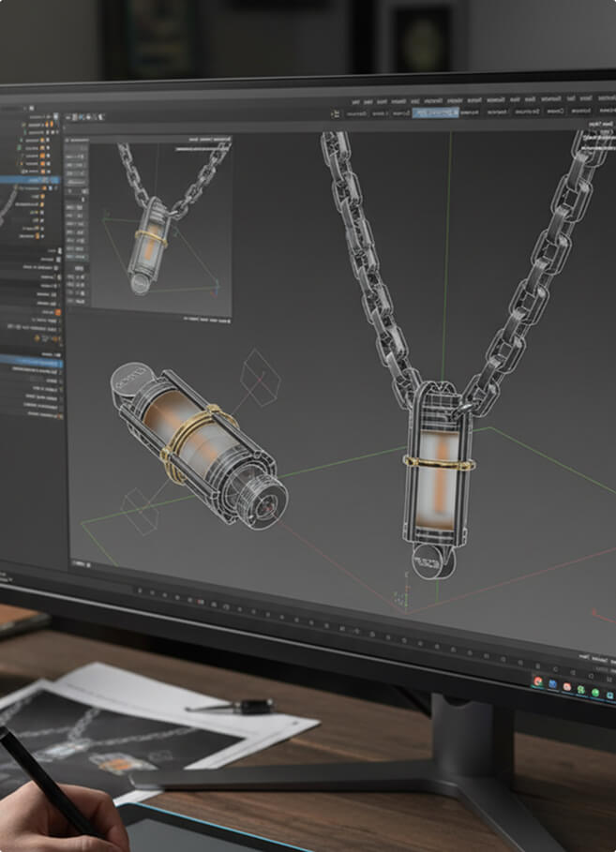Select the gold ring on the hanging bullet pendant
The image size is (616, 852).
pos(439,461)
